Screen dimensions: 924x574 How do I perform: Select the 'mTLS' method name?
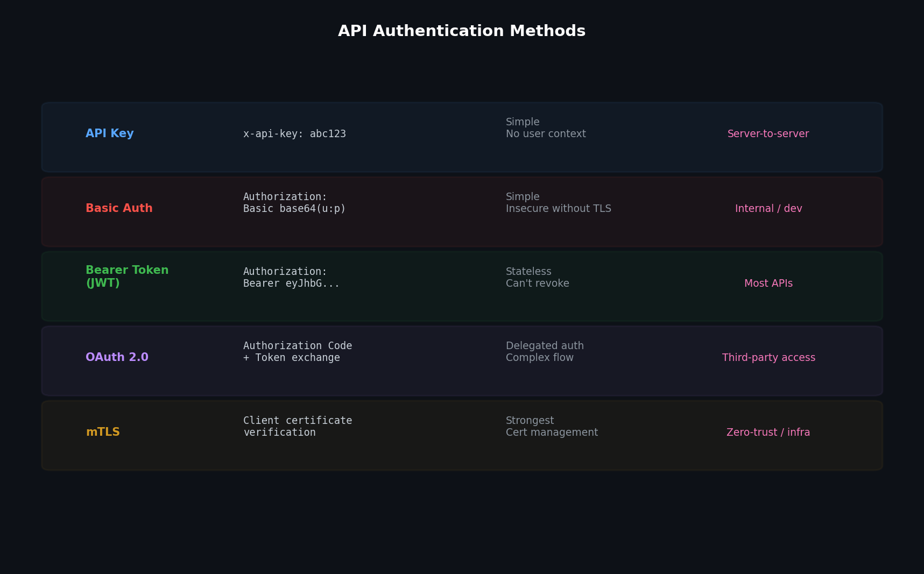pyautogui.click(x=103, y=432)
